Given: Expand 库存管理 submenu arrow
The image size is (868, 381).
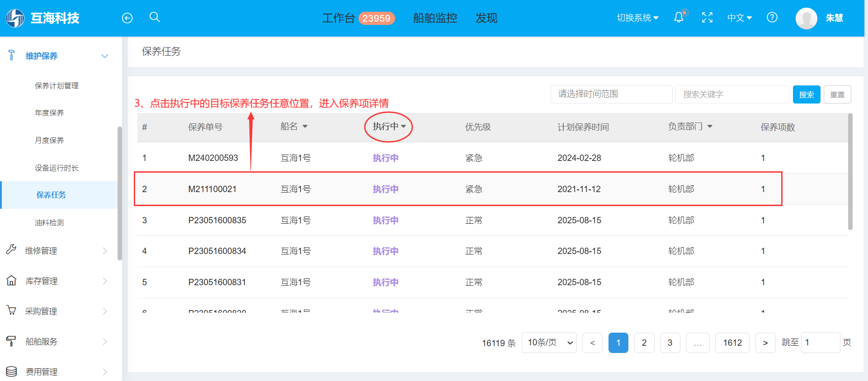Looking at the screenshot, I should pyautogui.click(x=105, y=281).
